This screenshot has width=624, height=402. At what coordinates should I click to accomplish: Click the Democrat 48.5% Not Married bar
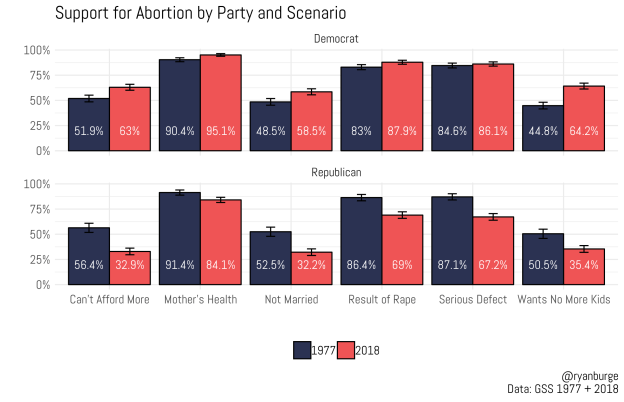pos(270,126)
